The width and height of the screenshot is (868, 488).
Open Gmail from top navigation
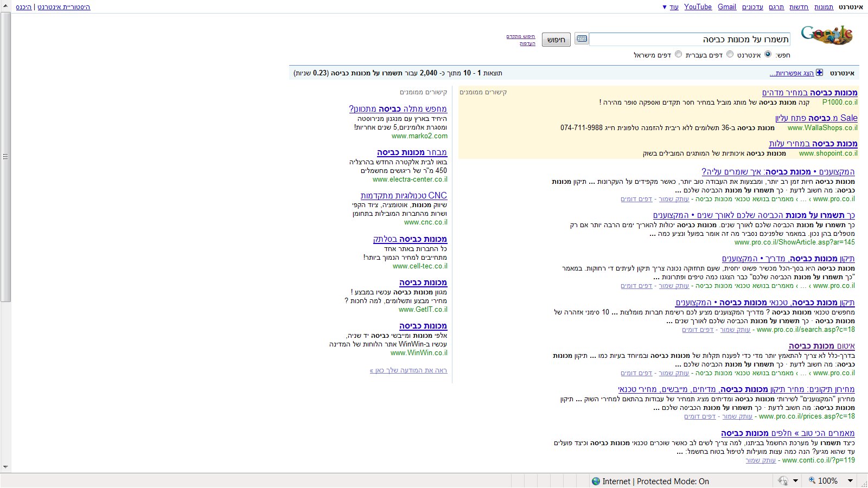coord(727,7)
